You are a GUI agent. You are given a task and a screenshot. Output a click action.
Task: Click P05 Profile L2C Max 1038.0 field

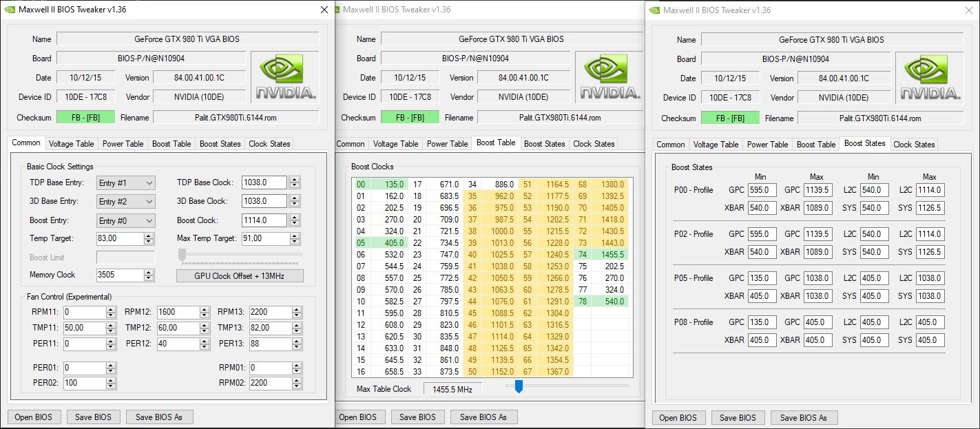tap(930, 278)
